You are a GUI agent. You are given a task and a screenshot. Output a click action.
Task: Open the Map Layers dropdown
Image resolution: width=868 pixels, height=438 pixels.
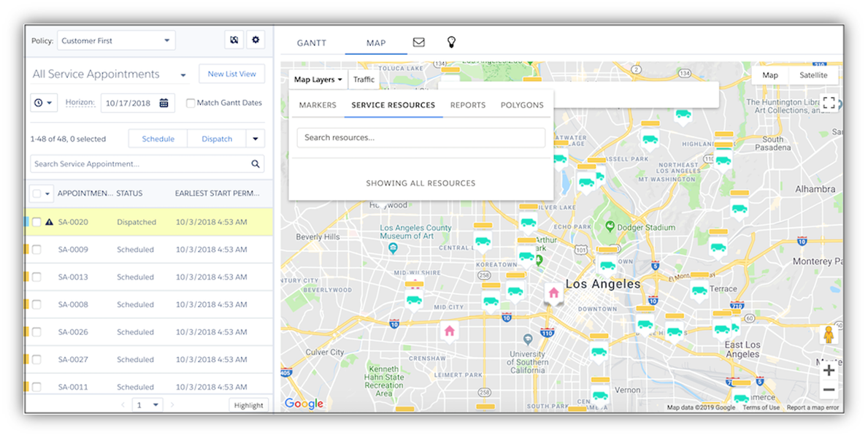point(318,79)
